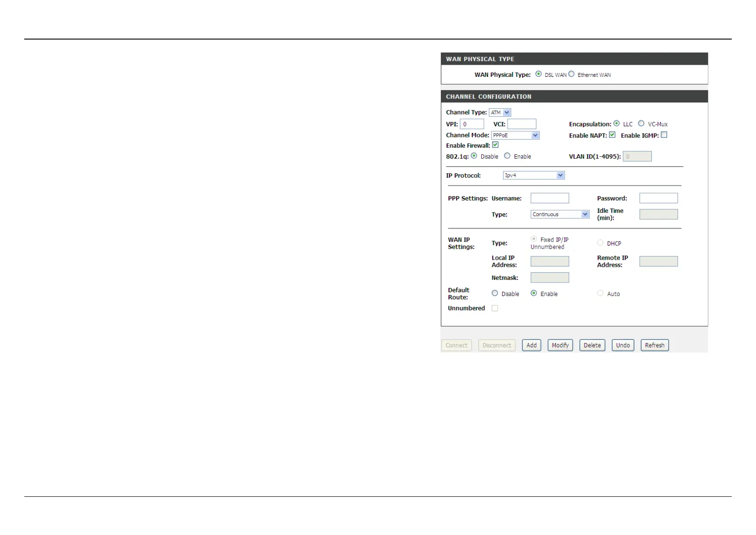
Task: Click the CHANNEL CONFIGURATION header
Action: 574,97
